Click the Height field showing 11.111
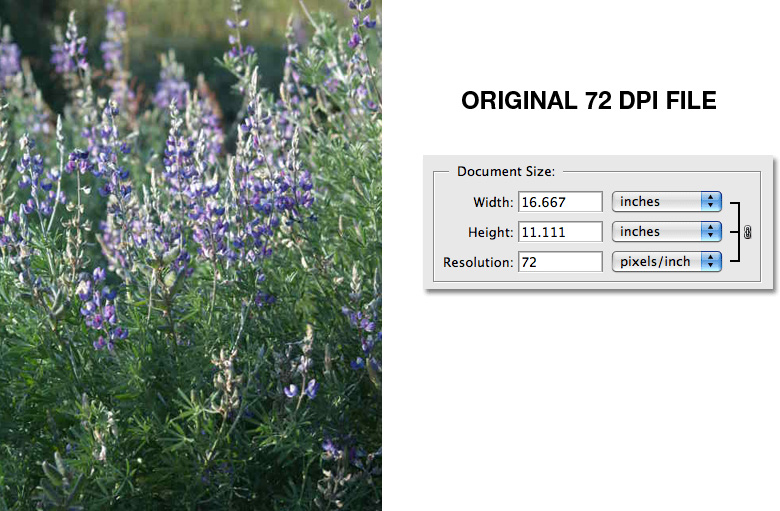The height and width of the screenshot is (511, 780). 560,232
